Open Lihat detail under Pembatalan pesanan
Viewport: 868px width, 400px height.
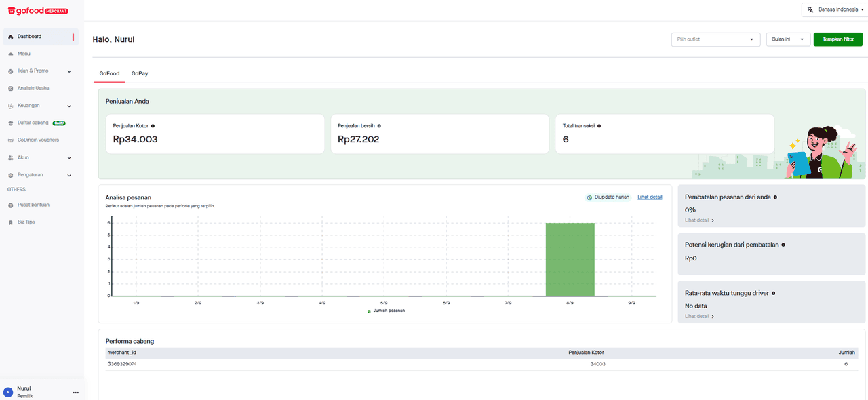click(700, 220)
